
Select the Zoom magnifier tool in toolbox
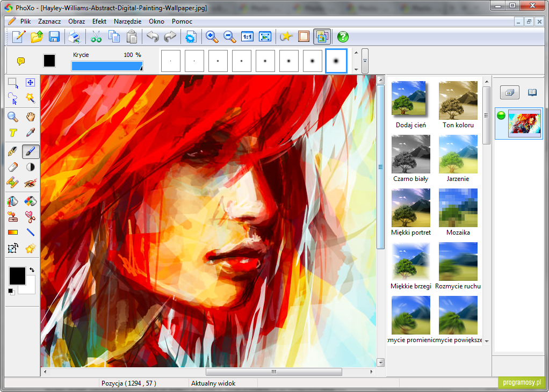13,117
